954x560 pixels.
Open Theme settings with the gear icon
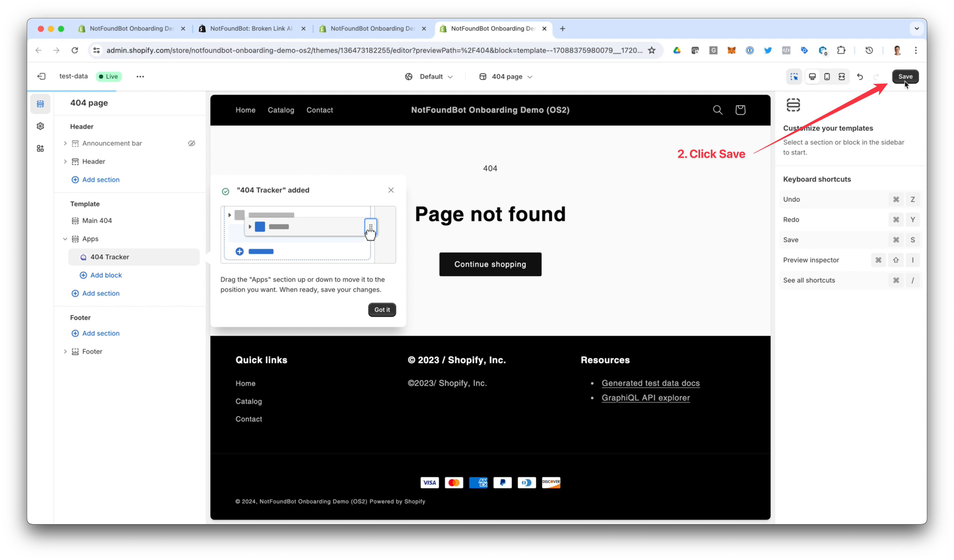pos(40,126)
